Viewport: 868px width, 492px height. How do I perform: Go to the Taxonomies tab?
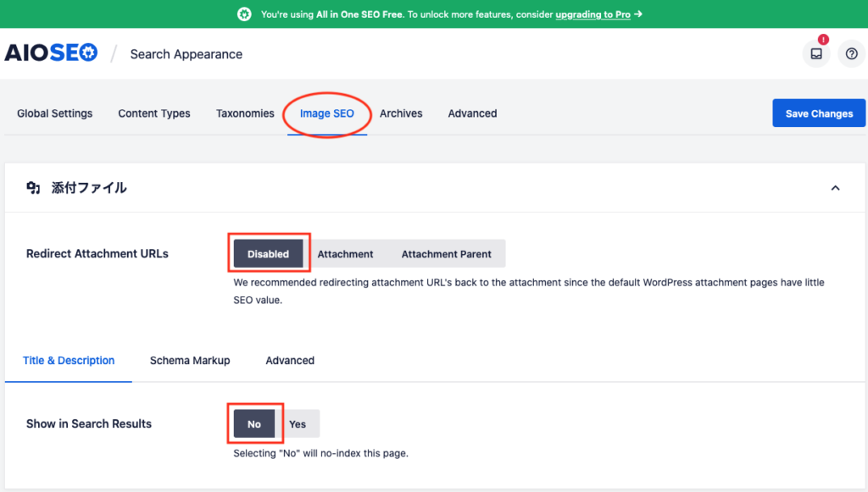(245, 113)
